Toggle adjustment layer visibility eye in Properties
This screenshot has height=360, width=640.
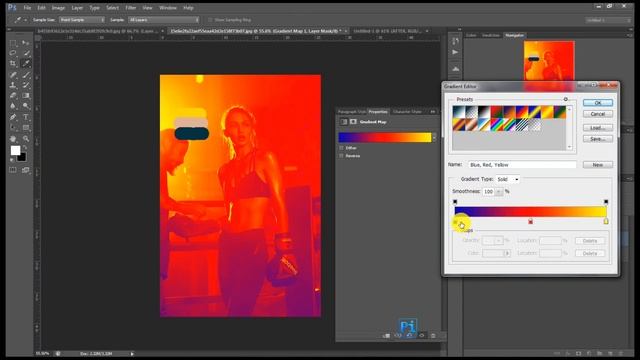[x=422, y=336]
